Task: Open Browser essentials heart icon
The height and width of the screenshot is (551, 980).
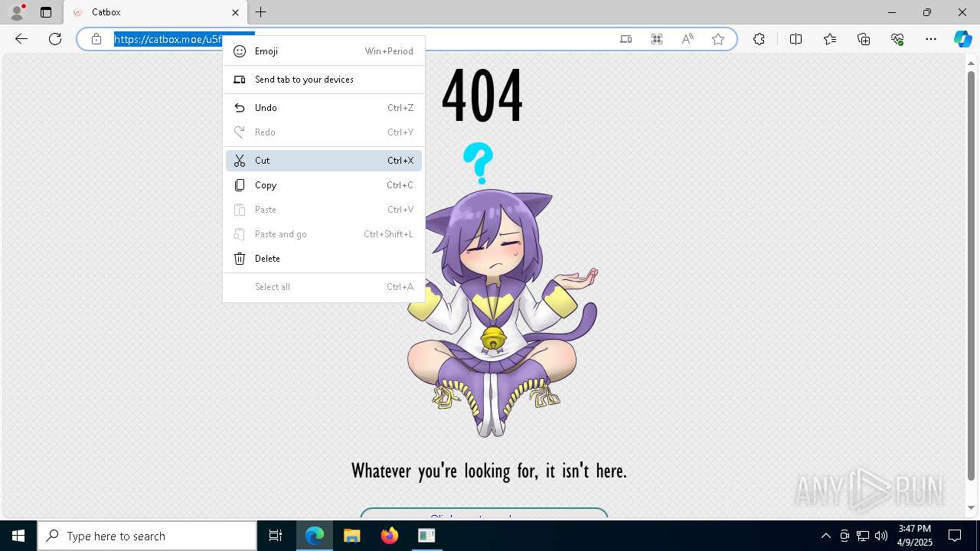Action: pyautogui.click(x=897, y=39)
